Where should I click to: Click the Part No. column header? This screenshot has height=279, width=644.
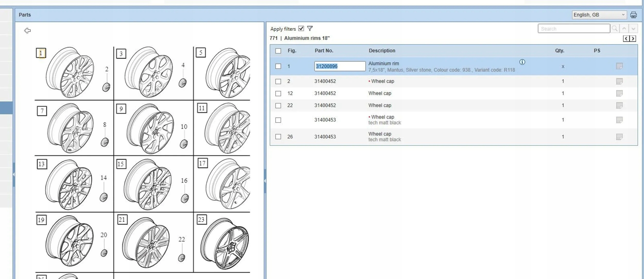coord(324,51)
